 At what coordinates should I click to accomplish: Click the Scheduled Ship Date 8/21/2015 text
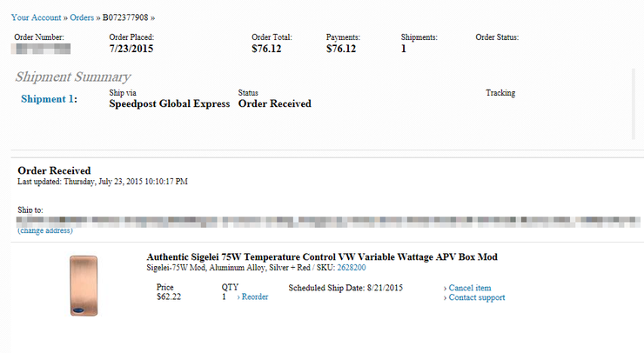tap(346, 287)
